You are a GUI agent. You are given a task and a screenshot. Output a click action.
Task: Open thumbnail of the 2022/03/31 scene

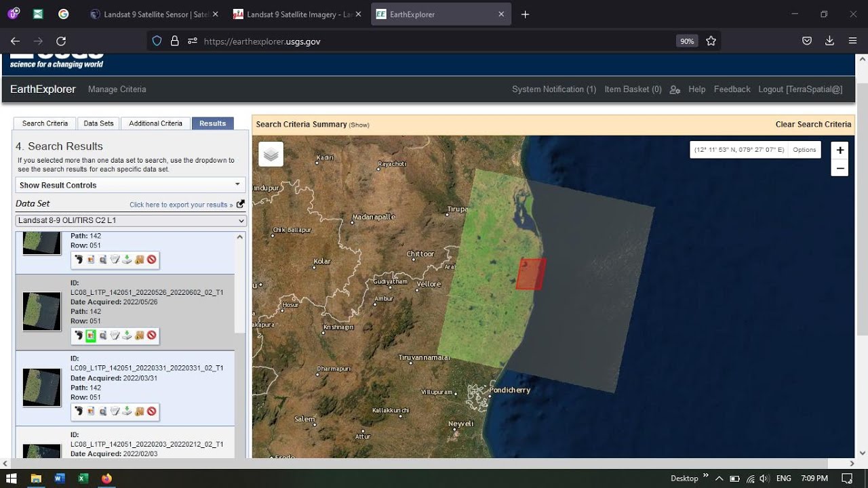(x=41, y=388)
